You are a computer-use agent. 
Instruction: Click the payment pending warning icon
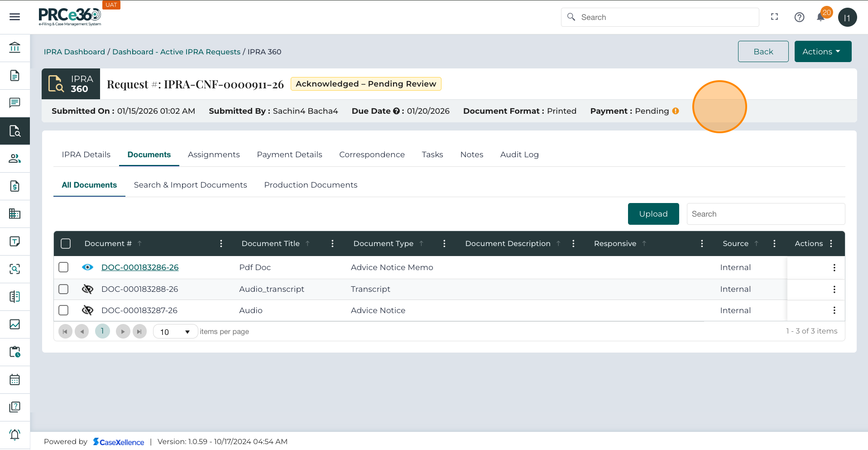(x=676, y=111)
